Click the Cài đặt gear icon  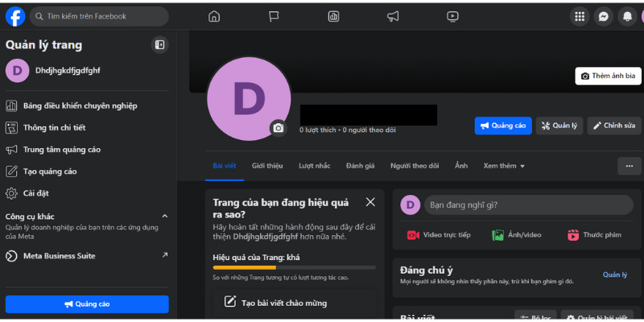(x=11, y=193)
